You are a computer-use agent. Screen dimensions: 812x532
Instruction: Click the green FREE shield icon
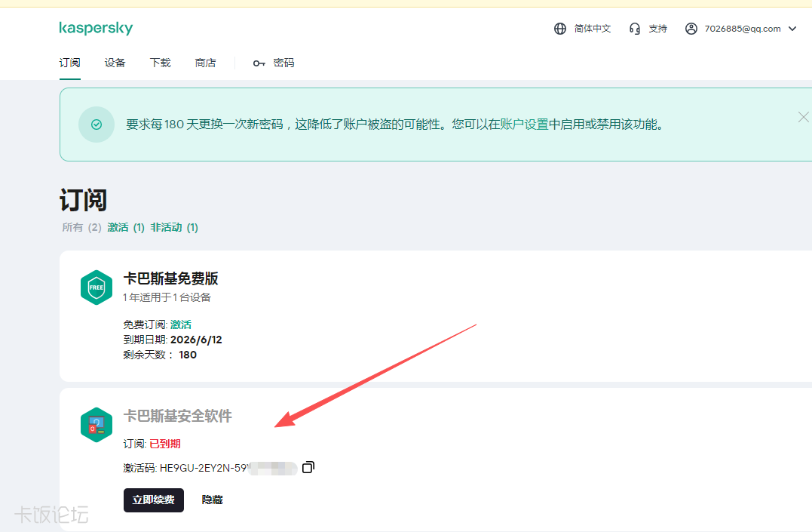coord(97,288)
